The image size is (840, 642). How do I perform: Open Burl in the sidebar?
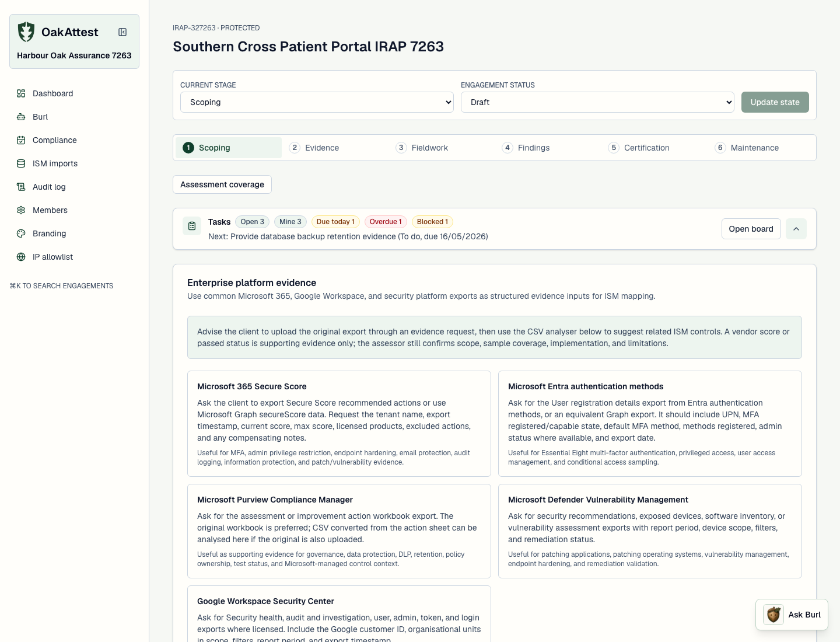(x=74, y=117)
